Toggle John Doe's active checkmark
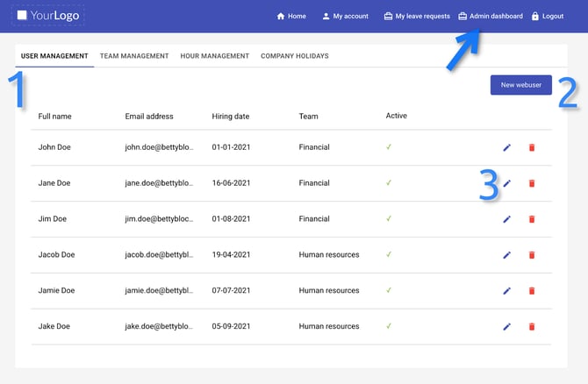The height and width of the screenshot is (384, 588). (x=389, y=146)
